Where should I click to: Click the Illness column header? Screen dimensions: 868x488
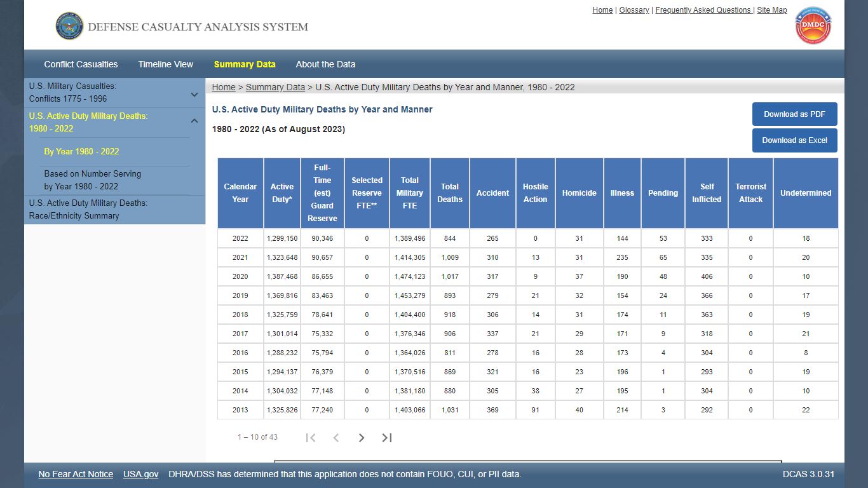point(622,193)
